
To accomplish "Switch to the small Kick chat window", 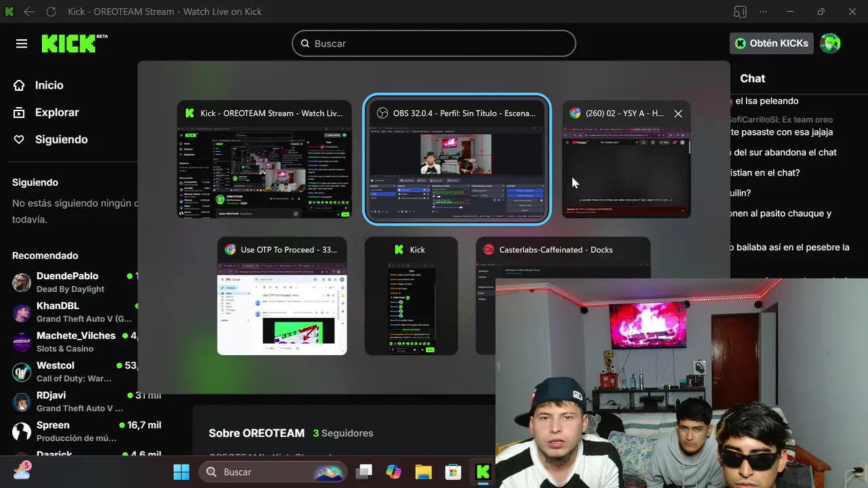I will pyautogui.click(x=411, y=296).
